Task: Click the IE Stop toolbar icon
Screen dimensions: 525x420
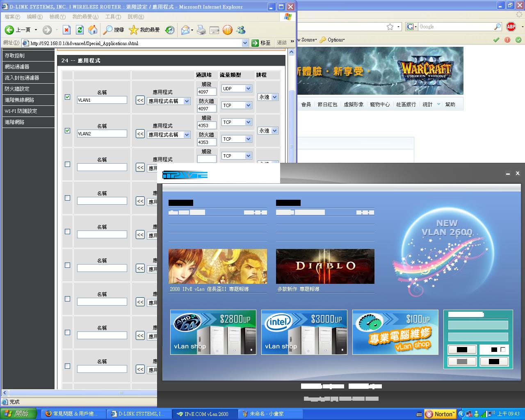Action: pyautogui.click(x=66, y=30)
